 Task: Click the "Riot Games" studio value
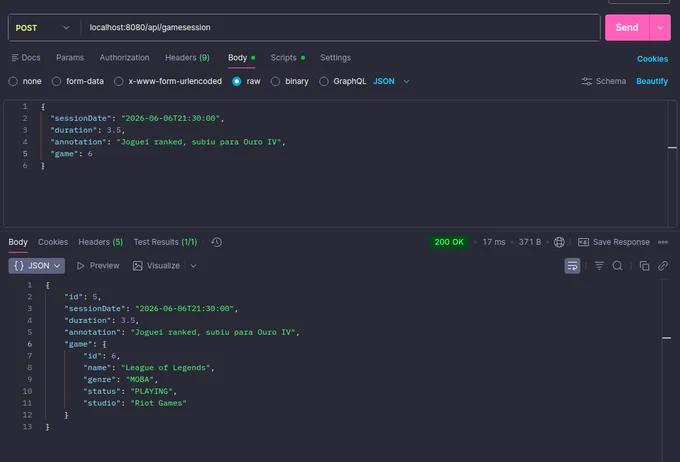pyautogui.click(x=158, y=403)
